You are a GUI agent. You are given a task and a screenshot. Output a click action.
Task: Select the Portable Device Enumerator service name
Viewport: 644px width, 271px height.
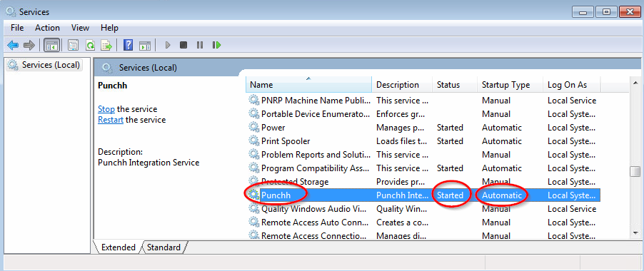click(x=316, y=114)
